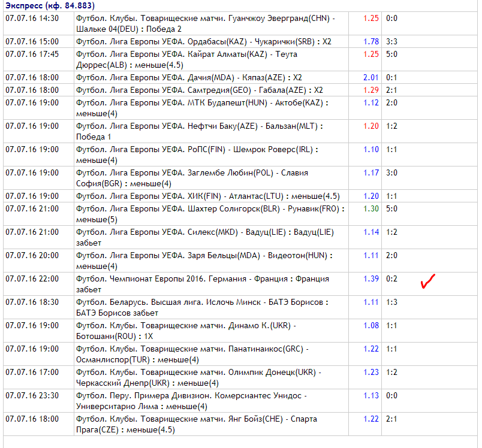The image size is (482, 448).
Task: Click odds 1.29 in the Самтредия row
Action: 371,90
